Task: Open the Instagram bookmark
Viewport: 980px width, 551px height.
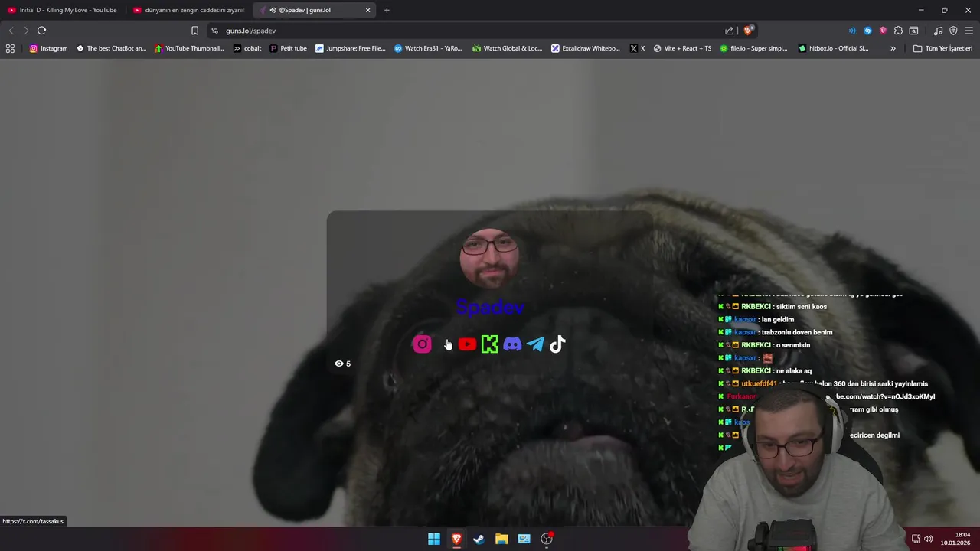Action: coord(48,48)
